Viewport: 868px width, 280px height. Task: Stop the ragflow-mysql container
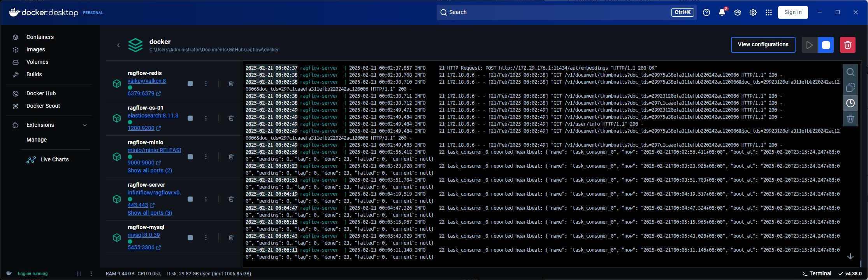[190, 238]
